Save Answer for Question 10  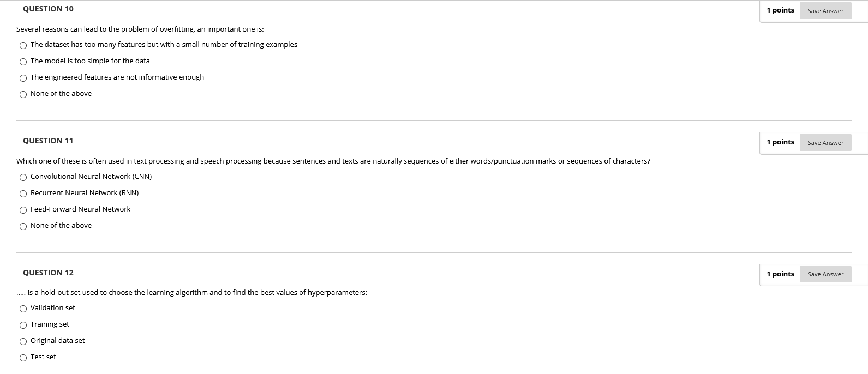pyautogui.click(x=825, y=11)
